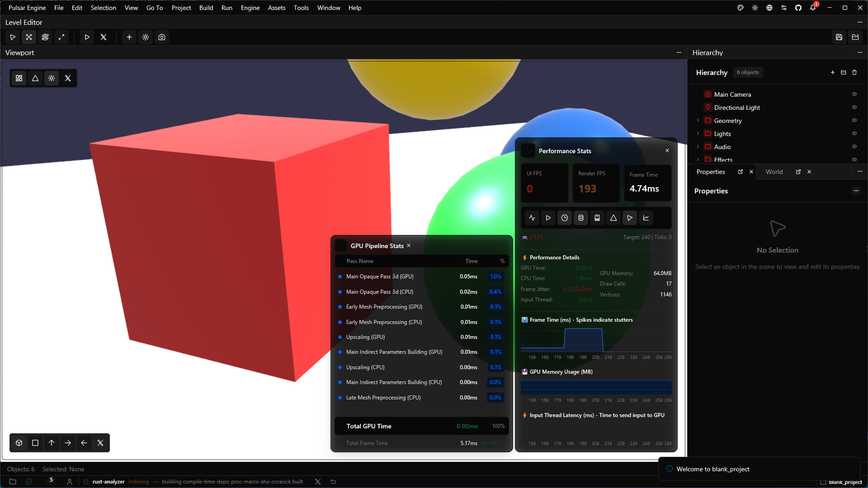Click the Total Frame Time row in GPU Pipeline Stats
The image size is (868, 488).
(420, 443)
